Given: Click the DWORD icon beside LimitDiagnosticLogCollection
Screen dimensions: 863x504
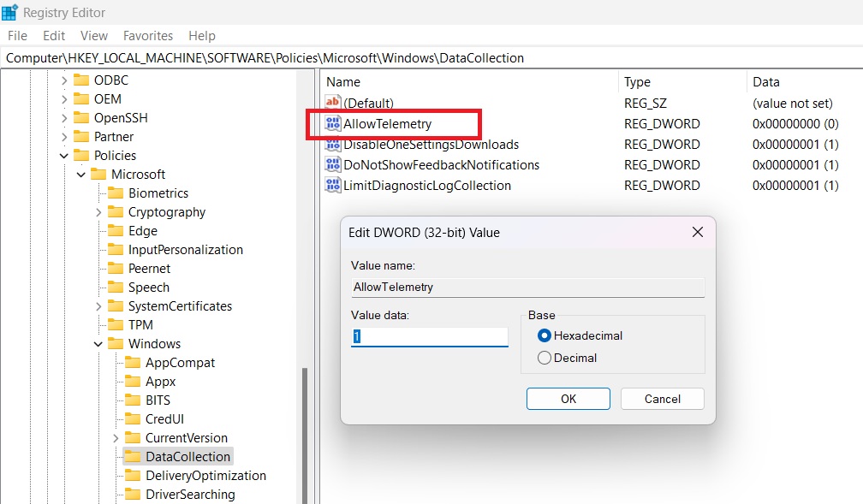Looking at the screenshot, I should 333,186.
